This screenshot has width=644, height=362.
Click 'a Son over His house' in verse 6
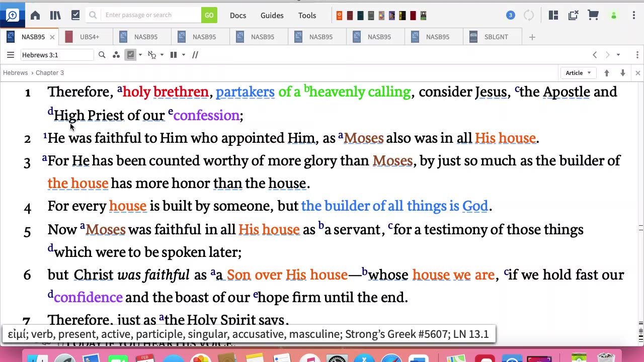point(282,275)
